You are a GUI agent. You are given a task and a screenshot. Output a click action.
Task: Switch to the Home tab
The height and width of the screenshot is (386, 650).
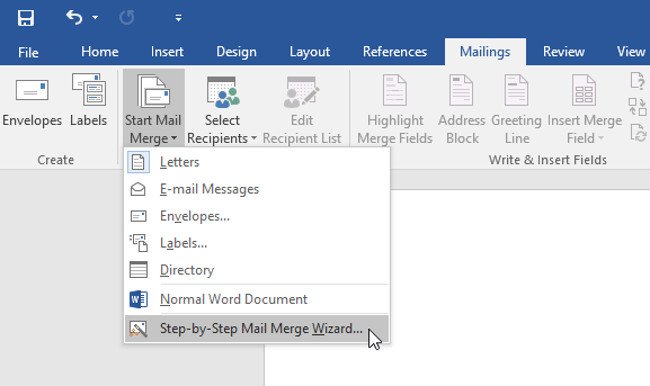99,52
